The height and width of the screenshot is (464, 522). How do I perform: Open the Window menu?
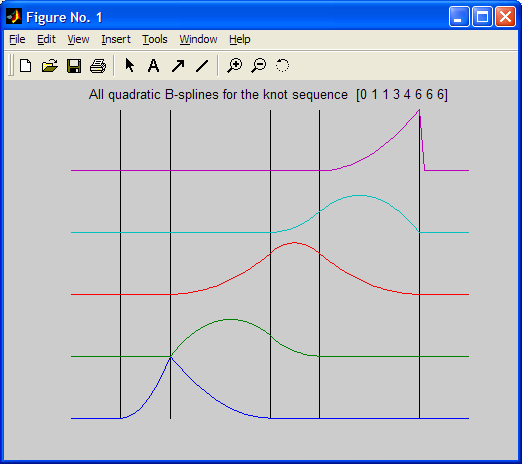(x=198, y=39)
